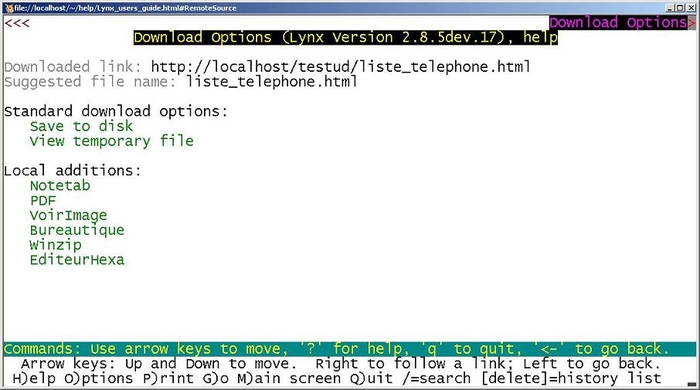Choose the Winzip download option
This screenshot has width=700, height=390.
tap(56, 245)
